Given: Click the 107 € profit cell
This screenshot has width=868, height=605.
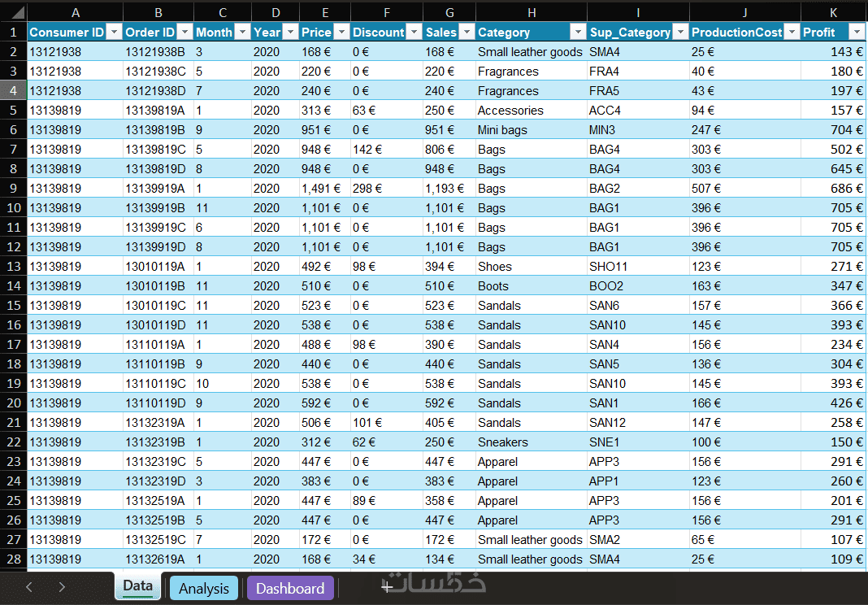Looking at the screenshot, I should point(833,540).
